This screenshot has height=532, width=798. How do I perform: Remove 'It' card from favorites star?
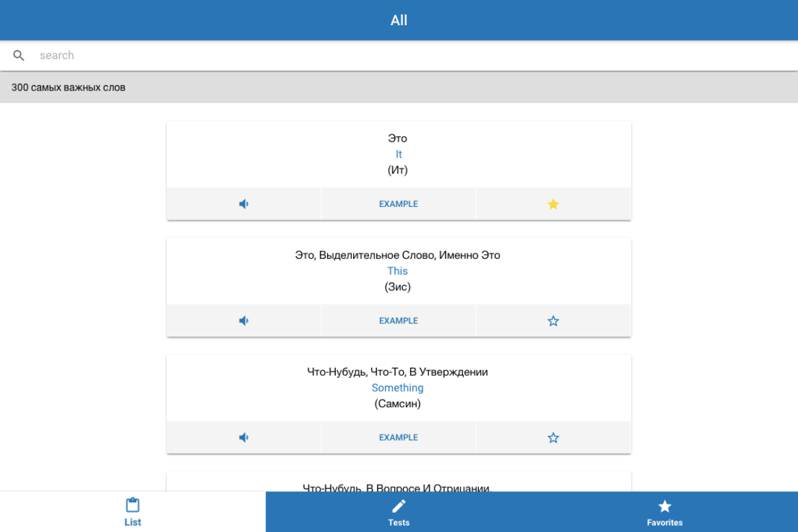[x=553, y=204]
